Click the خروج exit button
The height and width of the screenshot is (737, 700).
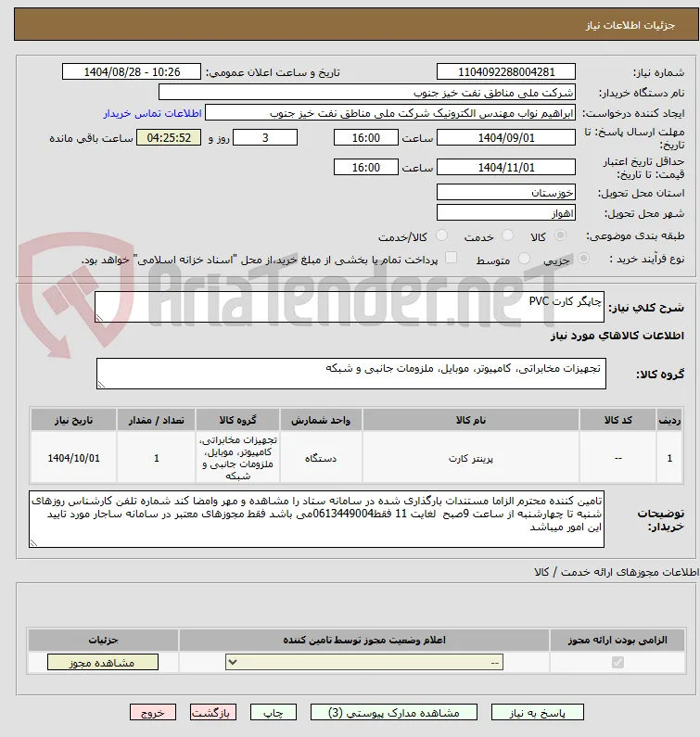pos(153,713)
